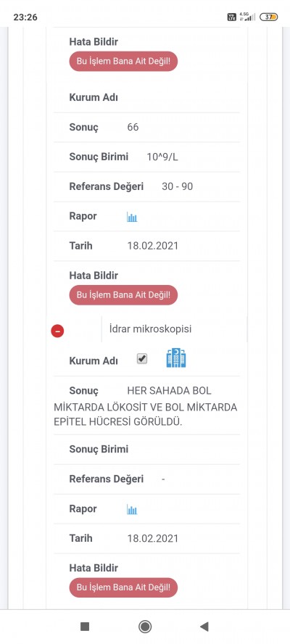Tap the clock showing 23:26

click(25, 17)
